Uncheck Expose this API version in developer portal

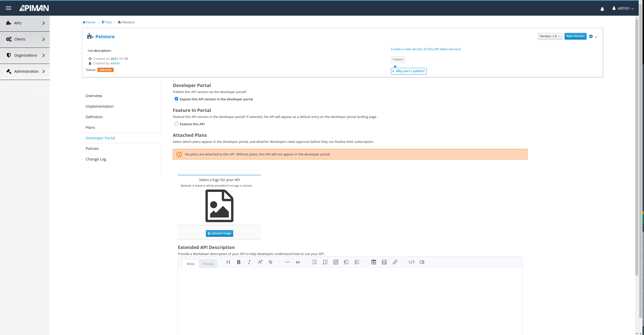tap(177, 99)
